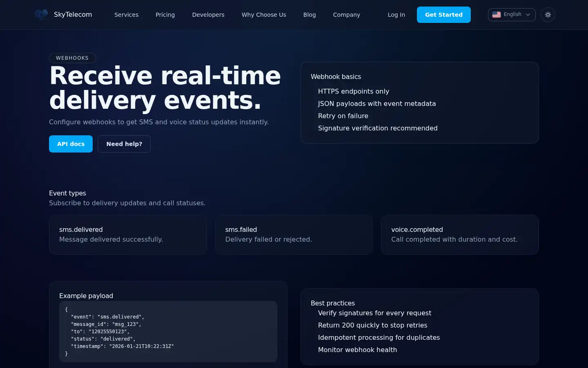Open the Services menu
The image size is (588, 368).
(x=126, y=15)
